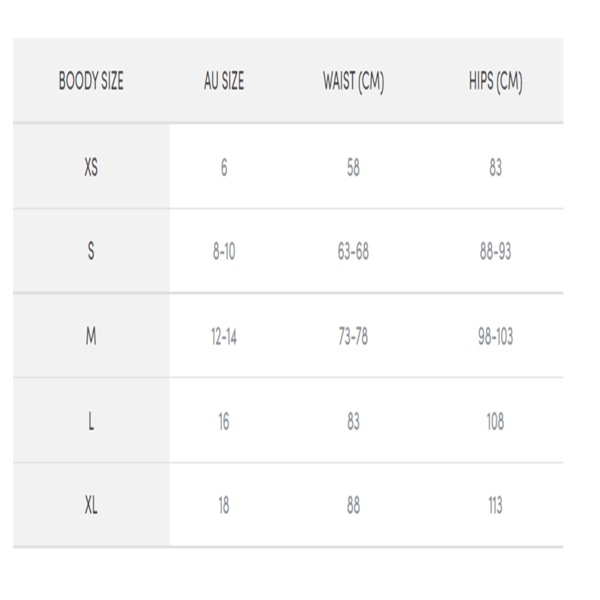Click waist value 73-78 cell
The image size is (600, 600).
[353, 337]
